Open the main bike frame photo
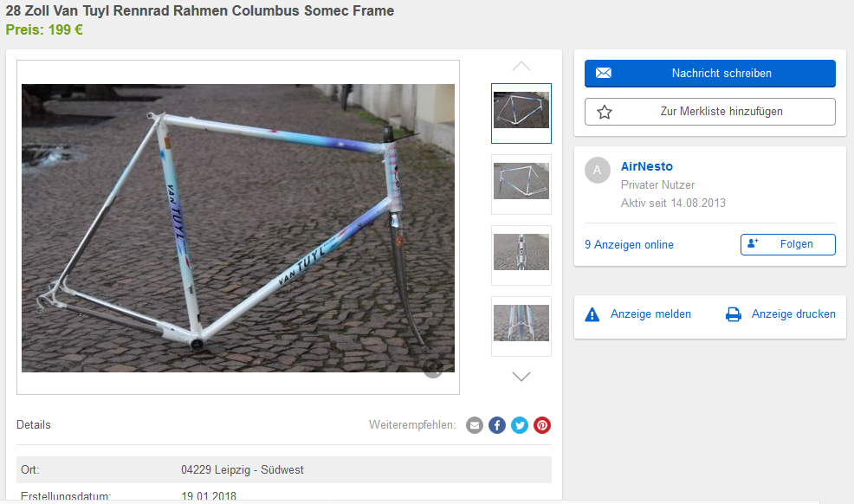The image size is (854, 504). click(238, 228)
